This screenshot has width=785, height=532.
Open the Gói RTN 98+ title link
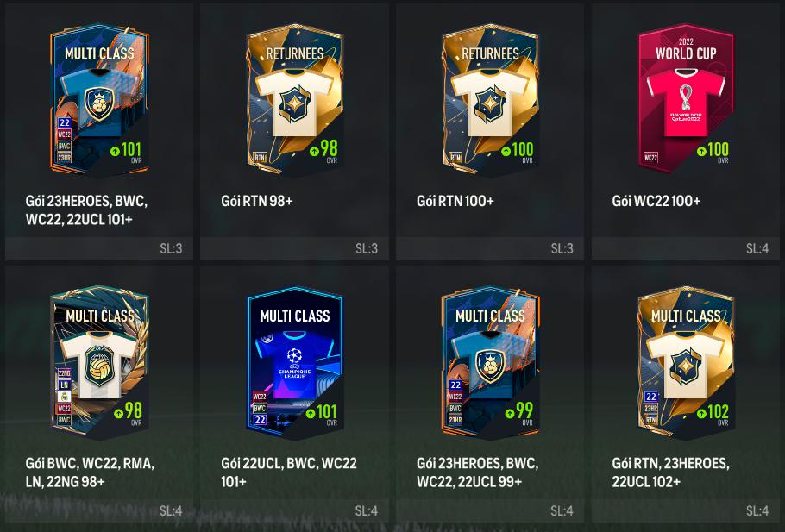257,201
